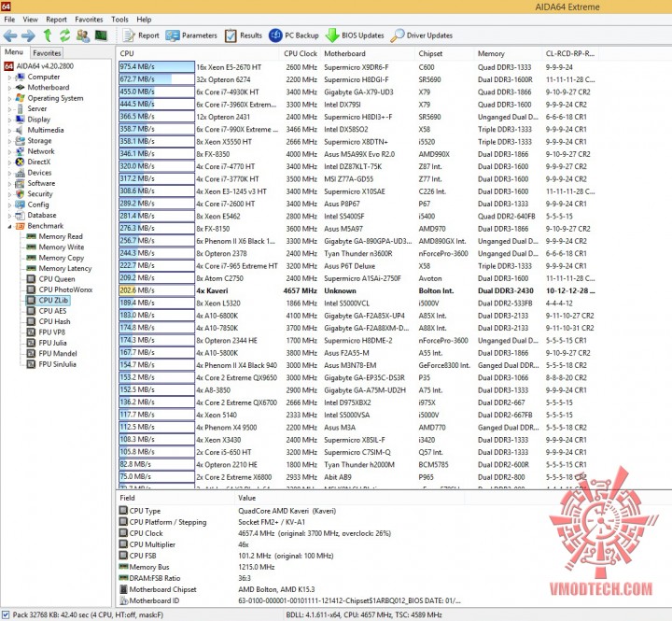Expand the Storage tree node
This screenshot has height=621, width=672.
click(x=10, y=141)
